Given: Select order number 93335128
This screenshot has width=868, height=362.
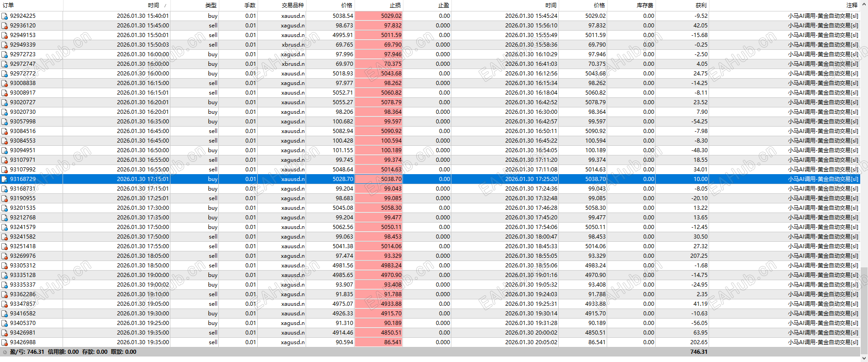Looking at the screenshot, I should pyautogui.click(x=23, y=275).
